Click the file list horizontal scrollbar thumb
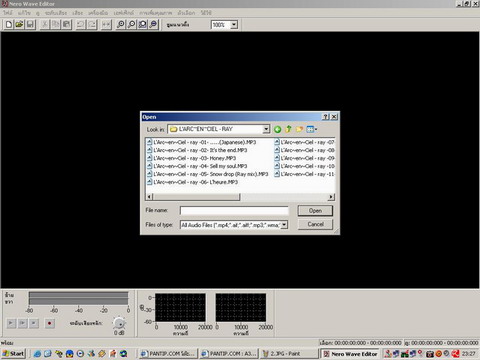Image resolution: width=480 pixels, height=360 pixels. (197, 197)
